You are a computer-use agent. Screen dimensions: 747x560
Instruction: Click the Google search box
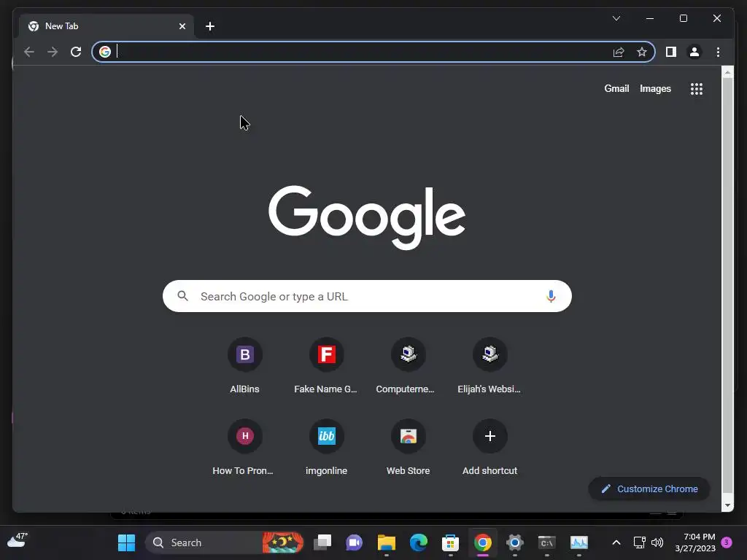click(367, 296)
